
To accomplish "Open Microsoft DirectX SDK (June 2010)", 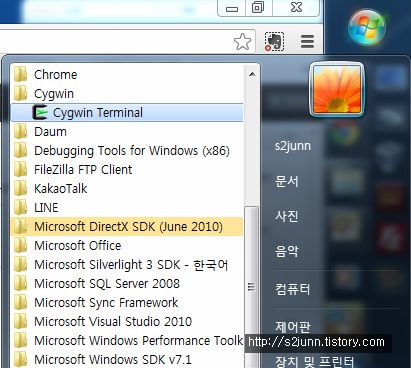I will (x=127, y=226).
